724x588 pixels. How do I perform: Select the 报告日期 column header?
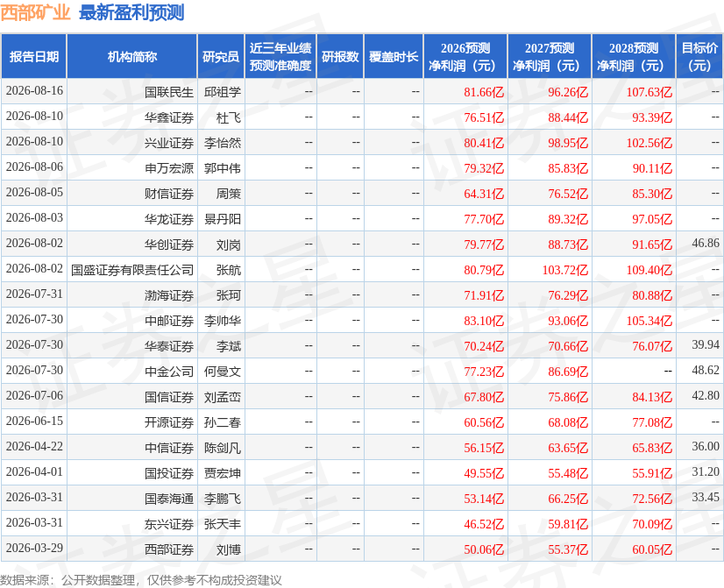click(34, 56)
